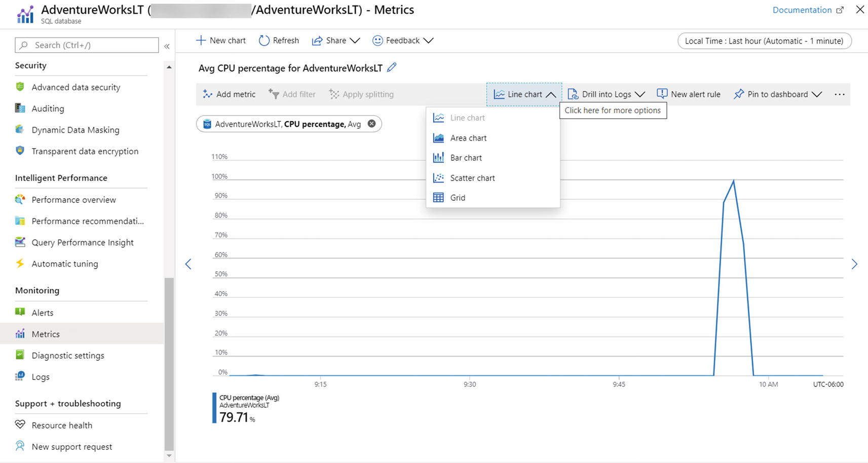Click Add metric button
The height and width of the screenshot is (463, 868).
click(x=229, y=94)
